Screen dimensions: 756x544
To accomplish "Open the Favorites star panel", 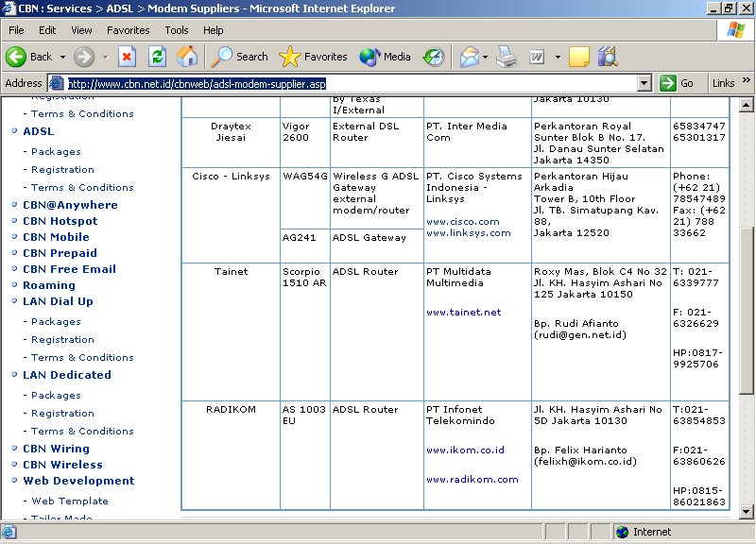I will (314, 57).
